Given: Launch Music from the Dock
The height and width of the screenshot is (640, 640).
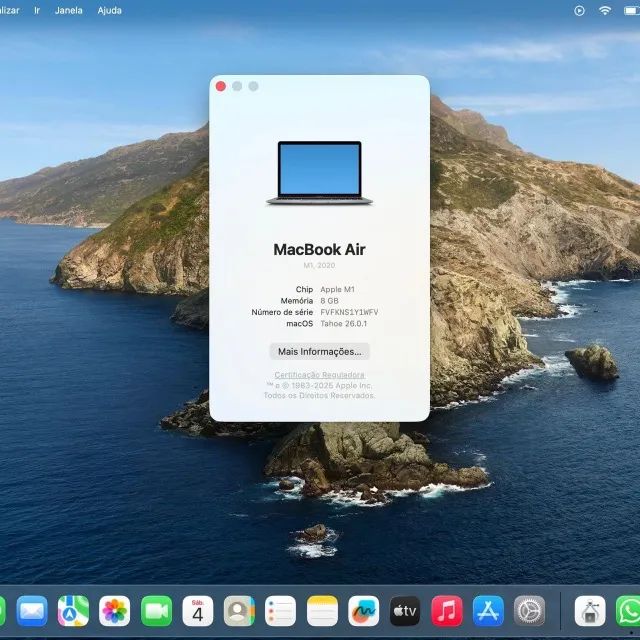Looking at the screenshot, I should point(447,611).
